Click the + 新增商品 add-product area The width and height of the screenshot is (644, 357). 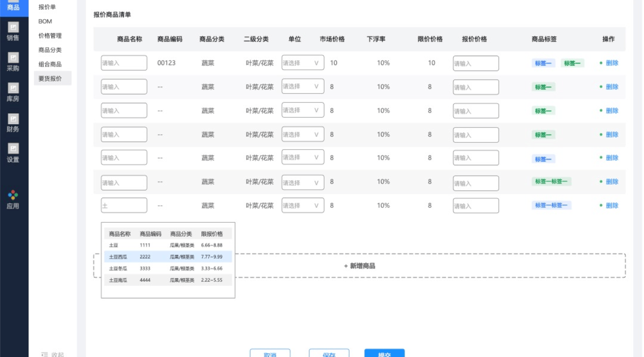(x=359, y=266)
